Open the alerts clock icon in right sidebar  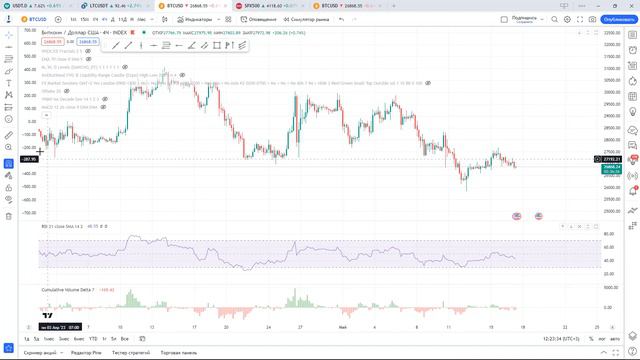[x=632, y=50]
